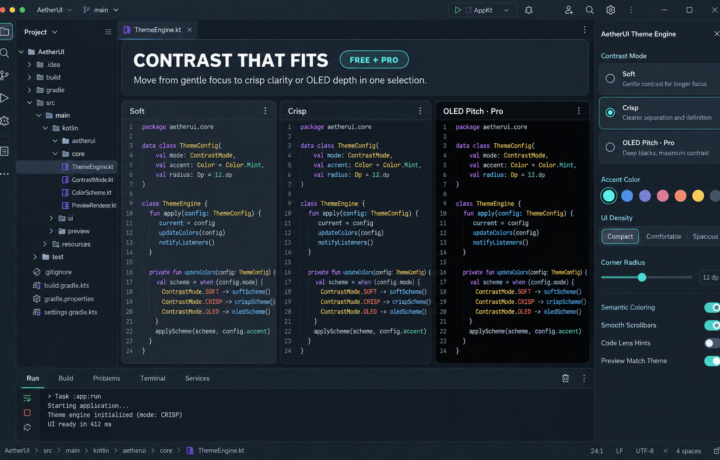Image resolution: width=720 pixels, height=460 pixels.
Task: Click the Project panel options list icon
Action: pos(108,32)
